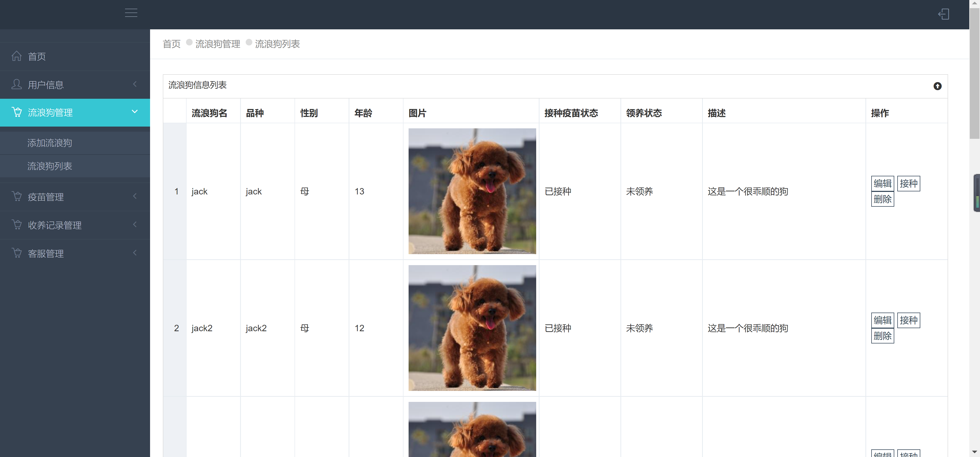This screenshot has height=457, width=980.
Task: Click the cart icon beside 疫苗管理
Action: (x=17, y=196)
